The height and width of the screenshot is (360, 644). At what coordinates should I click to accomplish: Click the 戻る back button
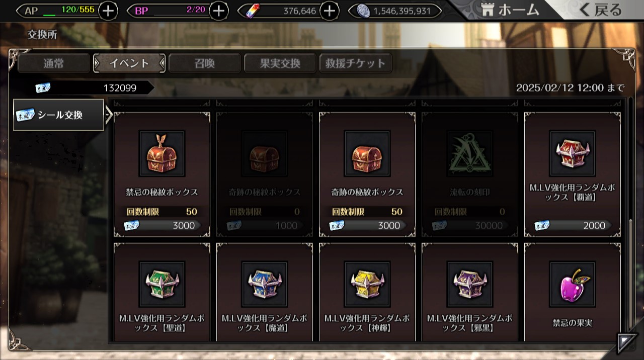(601, 10)
